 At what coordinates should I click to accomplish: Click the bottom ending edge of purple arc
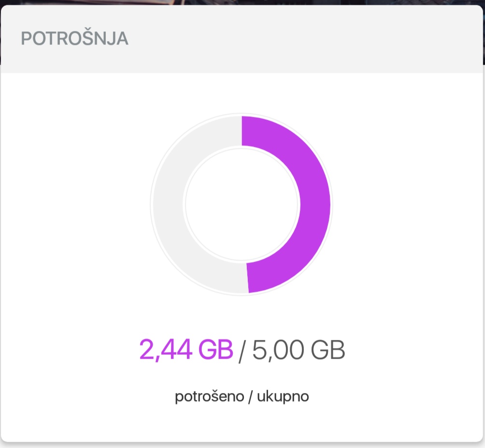tap(247, 278)
